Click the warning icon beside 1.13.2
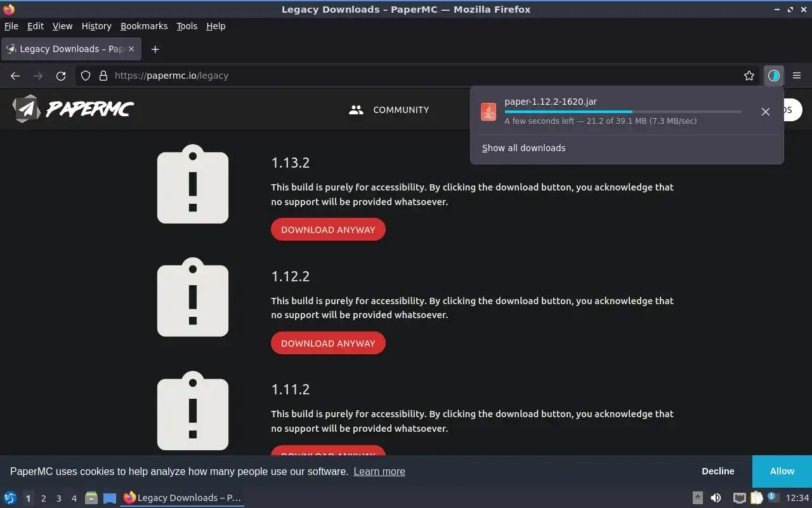 (193, 184)
